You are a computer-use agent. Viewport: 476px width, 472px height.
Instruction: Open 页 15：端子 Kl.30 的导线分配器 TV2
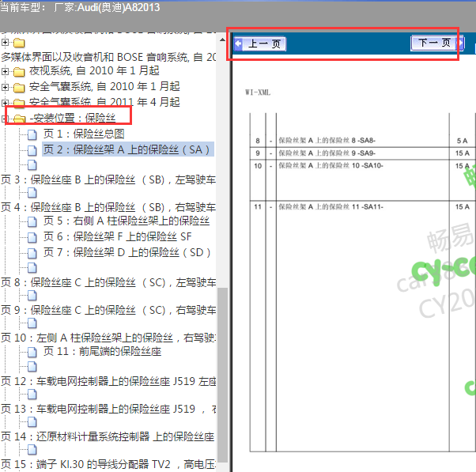[108, 464]
